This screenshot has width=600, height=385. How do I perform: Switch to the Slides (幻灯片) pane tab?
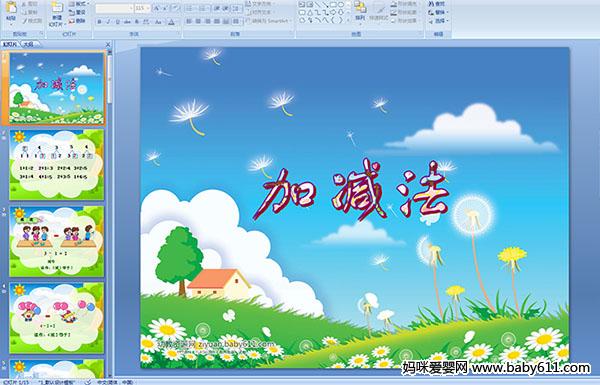tap(10, 44)
